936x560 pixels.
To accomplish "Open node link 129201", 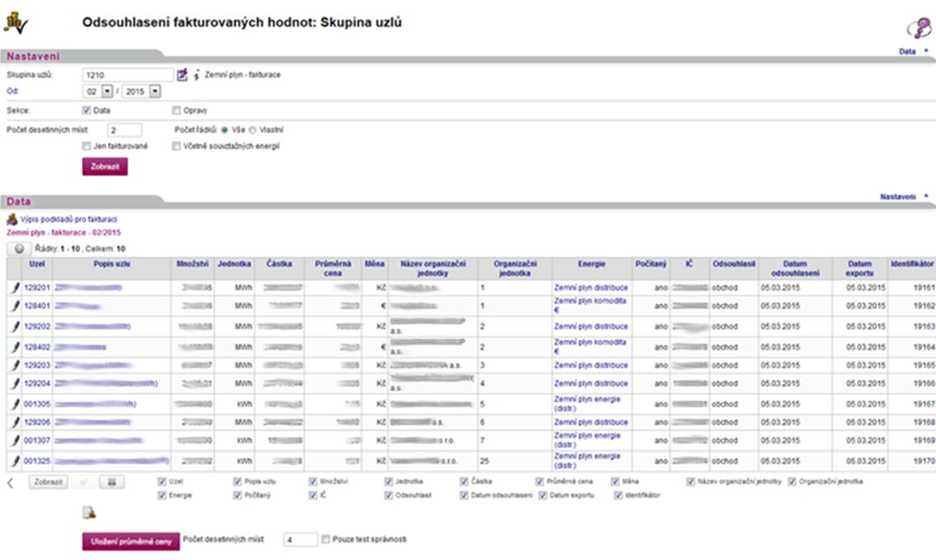I will point(37,287).
